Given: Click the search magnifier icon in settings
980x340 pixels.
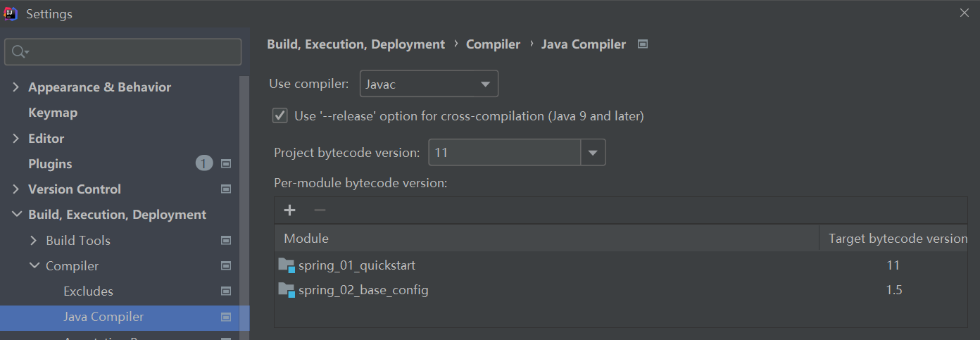Looking at the screenshot, I should (x=18, y=52).
